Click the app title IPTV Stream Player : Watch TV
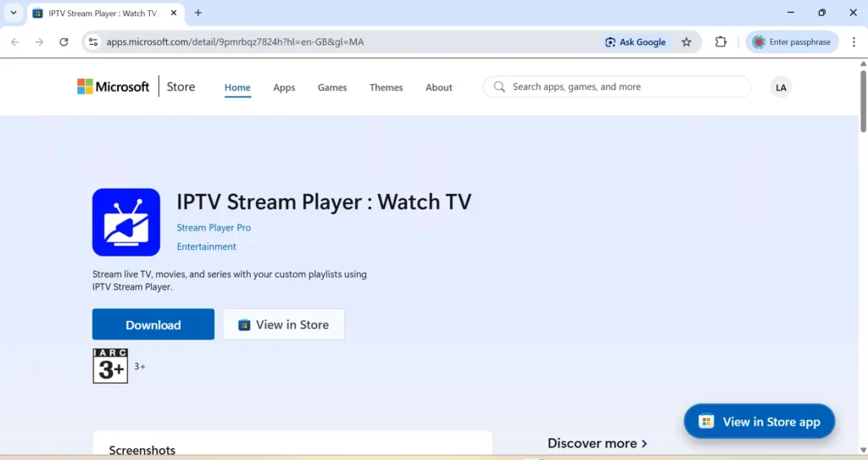868x460 pixels. pos(324,202)
